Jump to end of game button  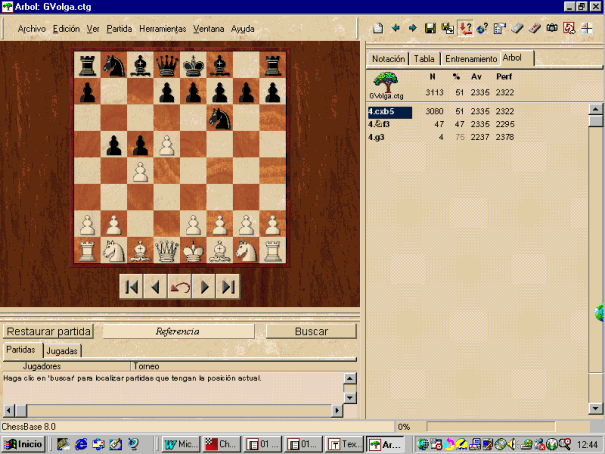tap(229, 287)
